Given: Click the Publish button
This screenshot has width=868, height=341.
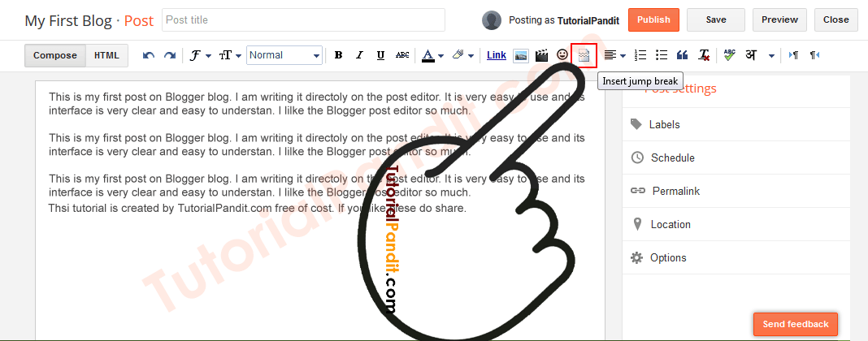Looking at the screenshot, I should coord(653,19).
